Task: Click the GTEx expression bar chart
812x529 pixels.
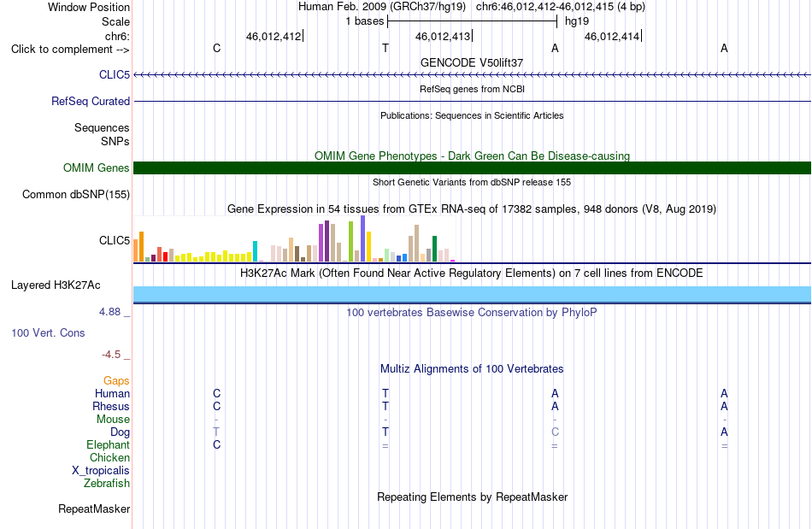Action: (294, 239)
